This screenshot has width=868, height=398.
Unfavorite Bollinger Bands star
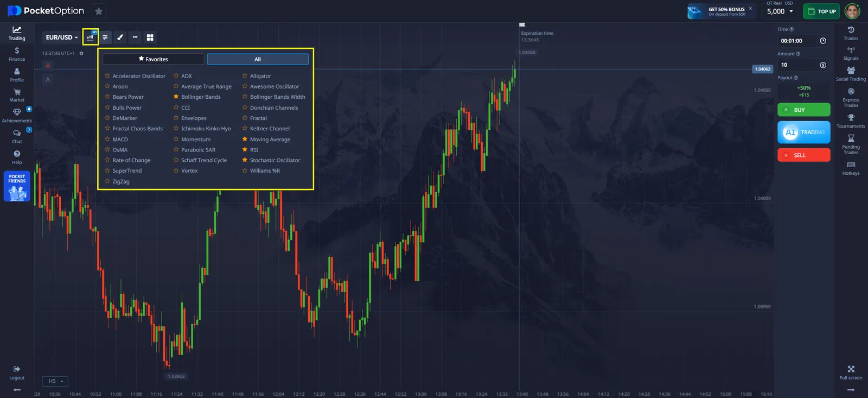176,97
